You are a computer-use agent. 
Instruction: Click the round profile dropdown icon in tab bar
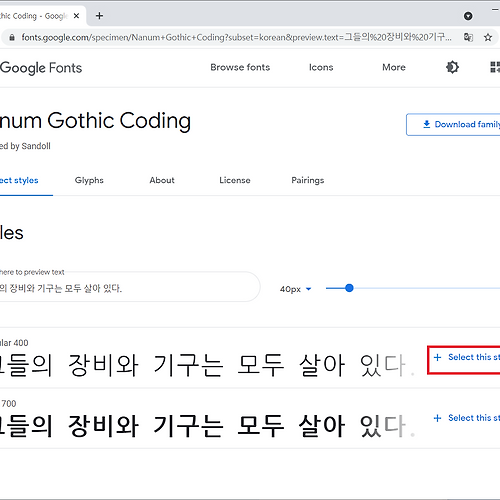pyautogui.click(x=468, y=16)
